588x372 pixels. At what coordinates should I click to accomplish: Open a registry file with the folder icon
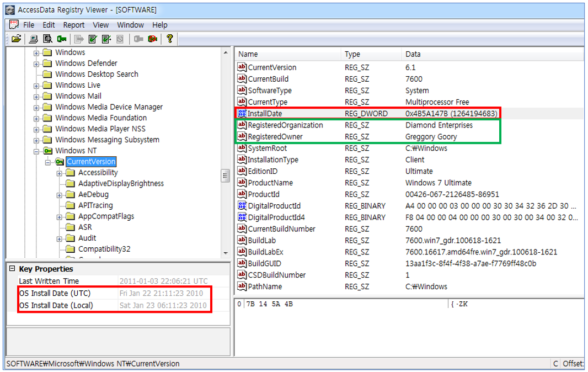[16, 39]
